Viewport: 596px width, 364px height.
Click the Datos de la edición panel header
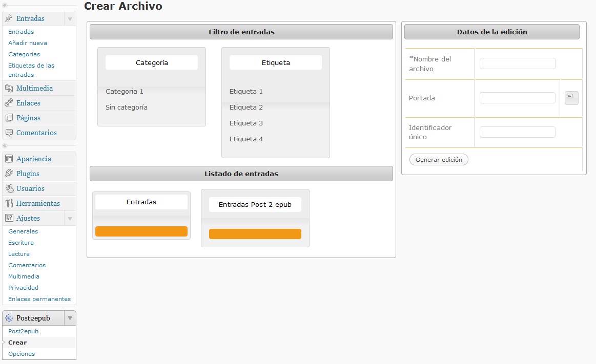(492, 32)
